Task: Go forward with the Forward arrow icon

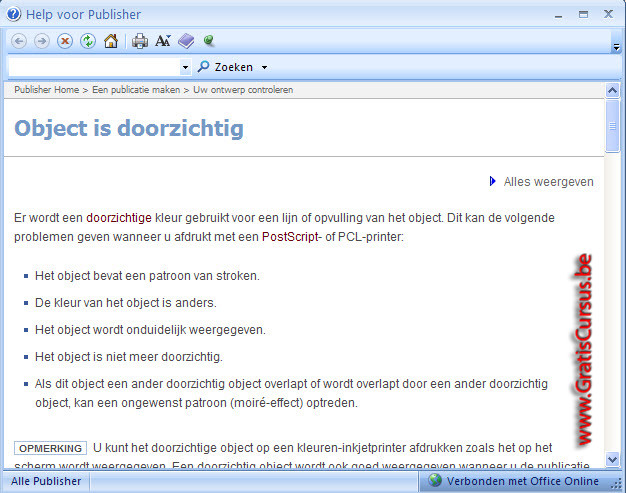Action: (x=42, y=41)
